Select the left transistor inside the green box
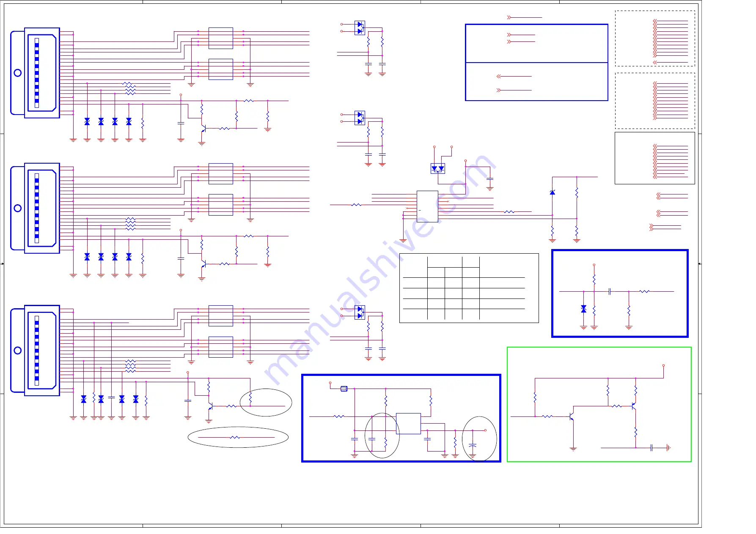The width and height of the screenshot is (756, 534). (x=571, y=417)
